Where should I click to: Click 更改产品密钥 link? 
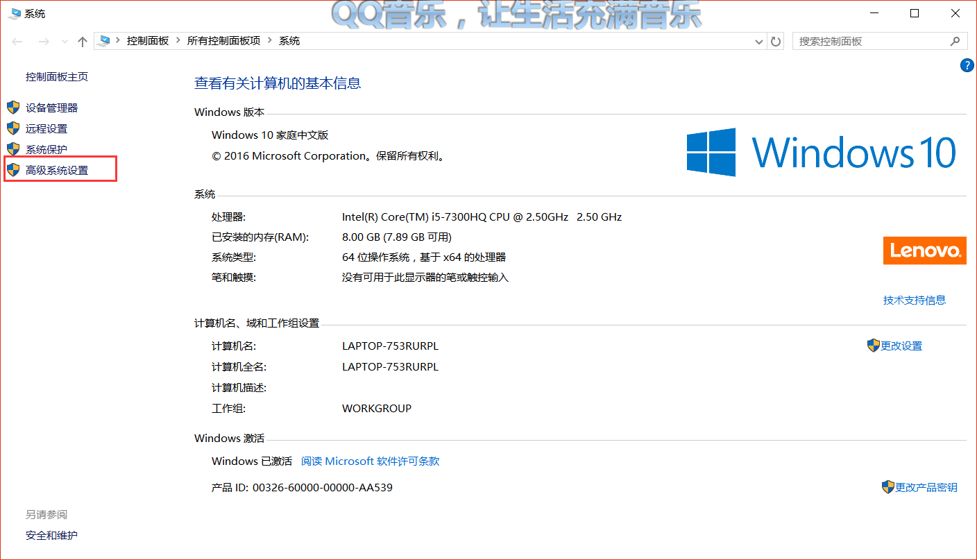[926, 488]
